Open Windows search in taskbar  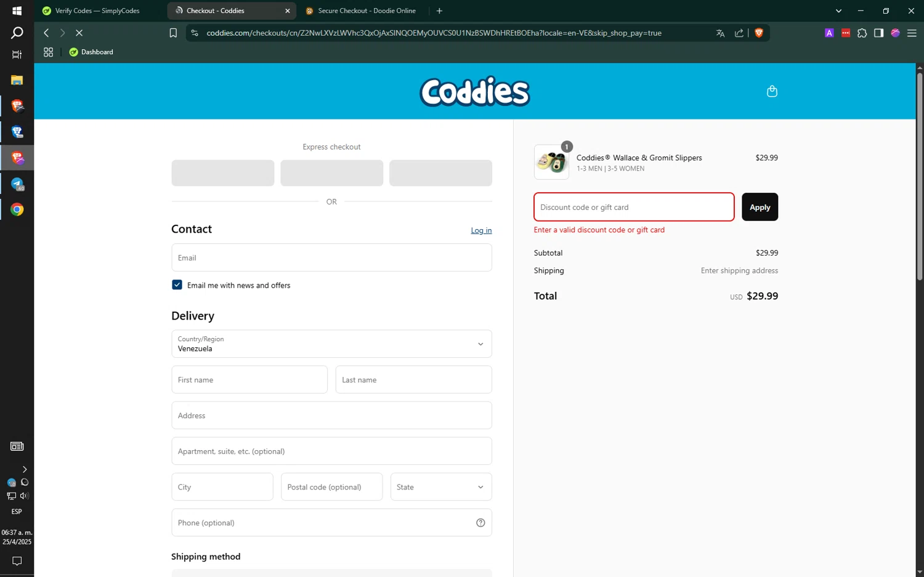17,33
